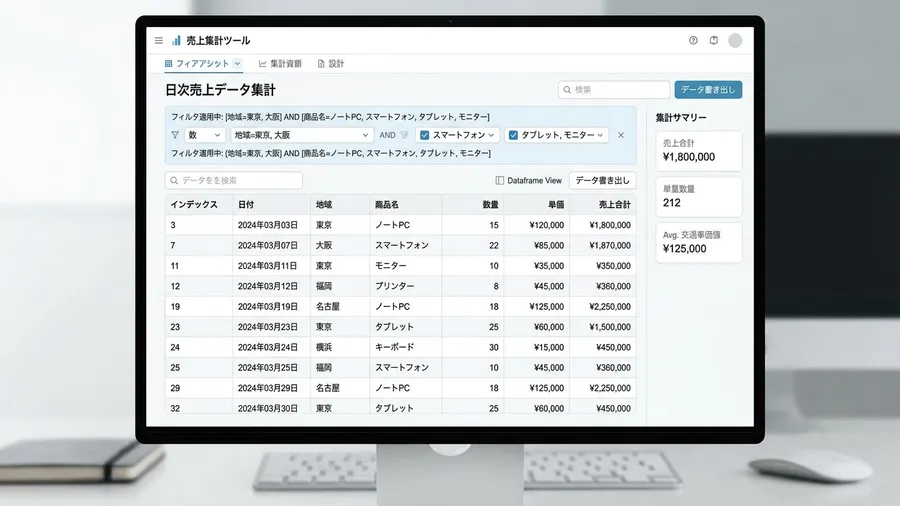Switch to the 集計資額 tab
The width and height of the screenshot is (900, 506).
pos(280,64)
